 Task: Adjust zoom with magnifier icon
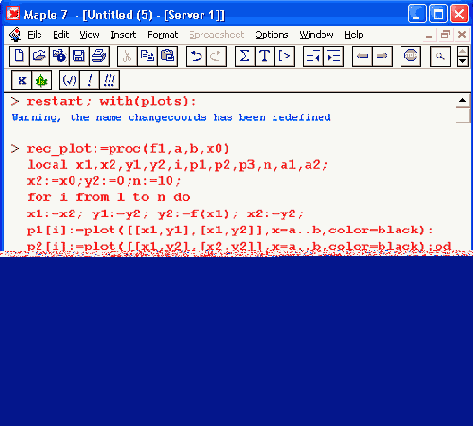click(x=440, y=56)
